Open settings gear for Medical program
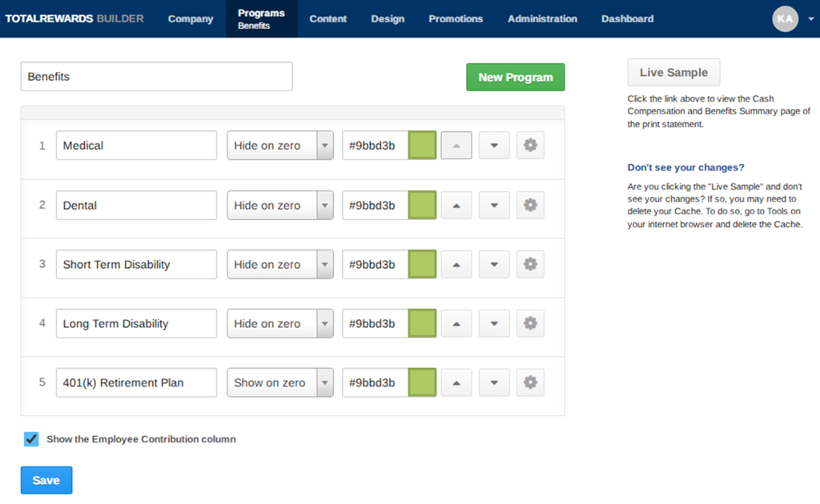The height and width of the screenshot is (504, 820). click(x=530, y=145)
